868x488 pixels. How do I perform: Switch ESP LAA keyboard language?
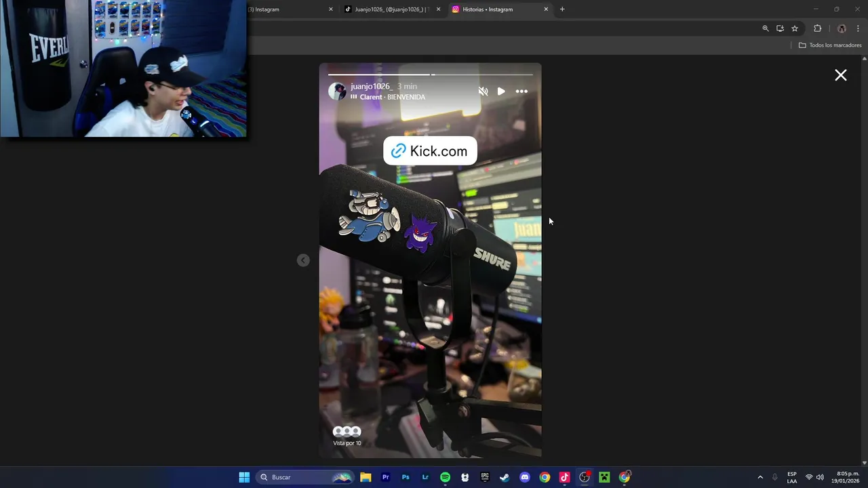point(792,477)
